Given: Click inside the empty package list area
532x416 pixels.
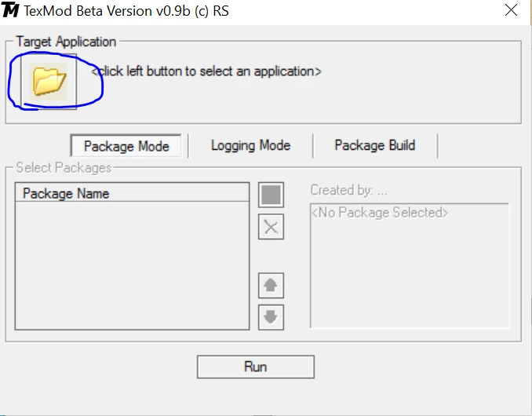Looking at the screenshot, I should (x=132, y=267).
